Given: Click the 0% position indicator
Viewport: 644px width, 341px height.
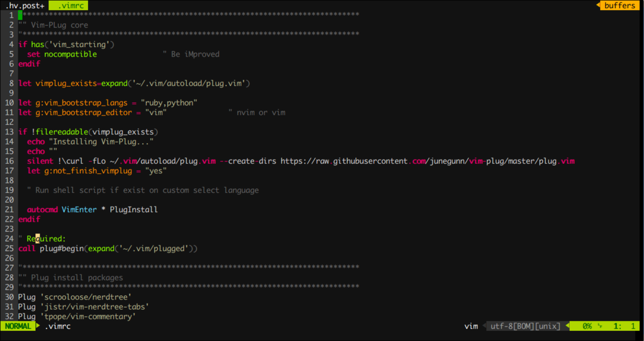Looking at the screenshot, I should 587,326.
